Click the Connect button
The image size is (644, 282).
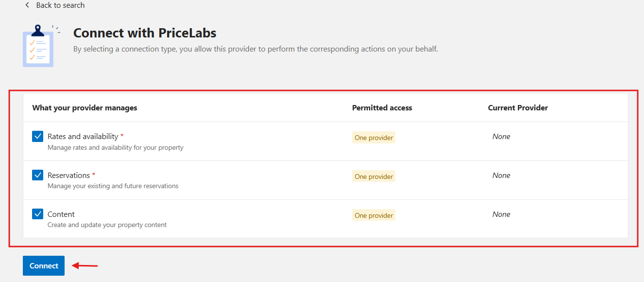44,265
